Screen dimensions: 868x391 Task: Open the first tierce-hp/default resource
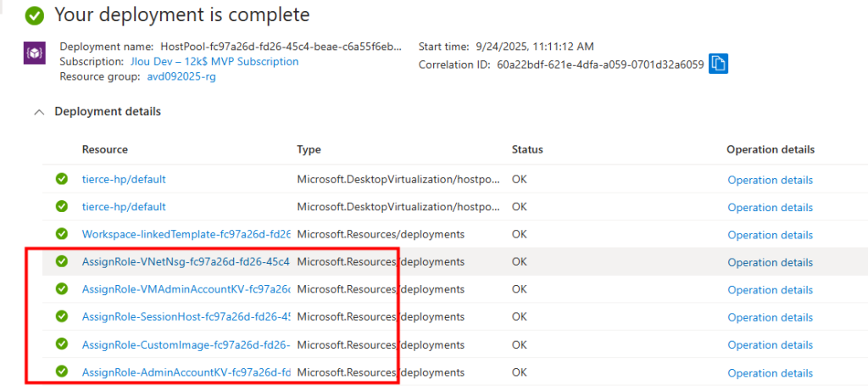point(124,180)
